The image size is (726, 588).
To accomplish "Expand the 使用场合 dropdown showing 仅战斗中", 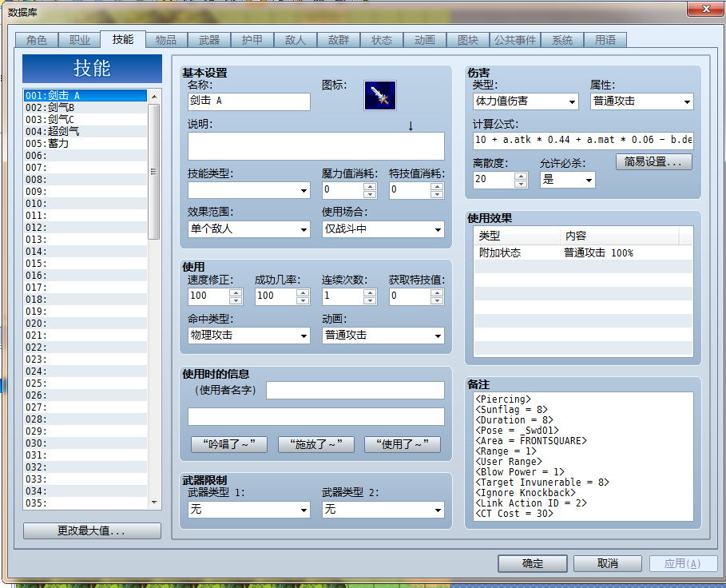I will (x=383, y=228).
